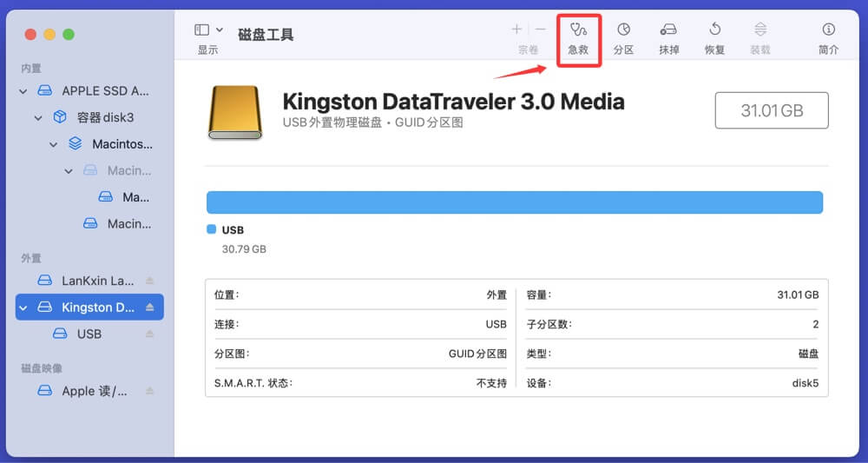The width and height of the screenshot is (868, 463).
Task: Eject the LanKxin La... disk
Action: (149, 281)
